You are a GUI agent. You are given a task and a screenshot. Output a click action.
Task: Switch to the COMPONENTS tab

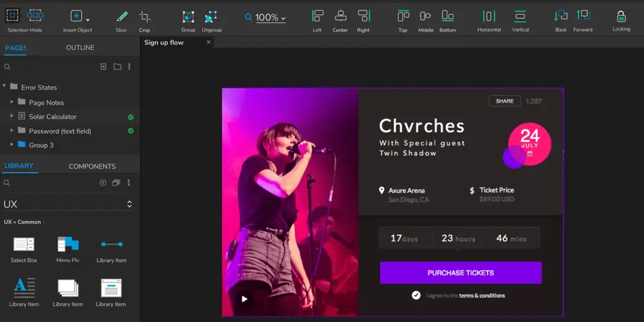pos(92,166)
